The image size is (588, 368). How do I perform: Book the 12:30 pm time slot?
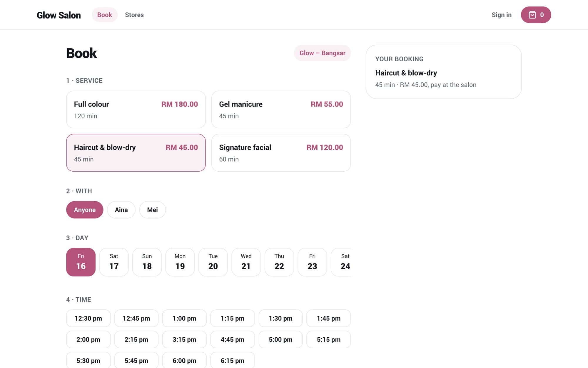pos(88,318)
